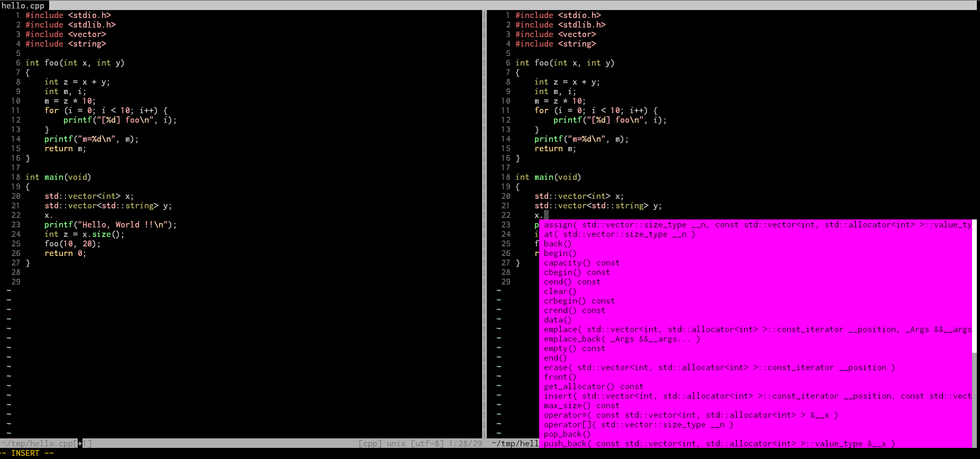980x459 pixels.
Task: Pick begin() from completion list
Action: (755, 253)
